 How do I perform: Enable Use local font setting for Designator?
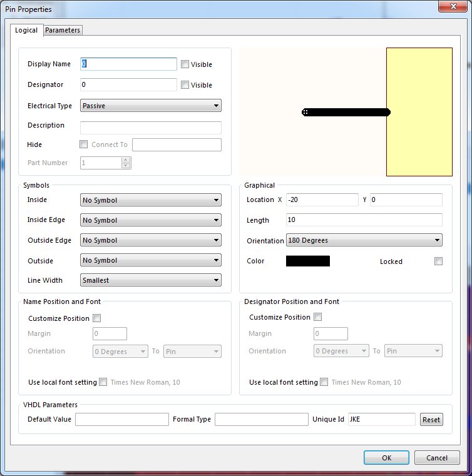tap(324, 382)
